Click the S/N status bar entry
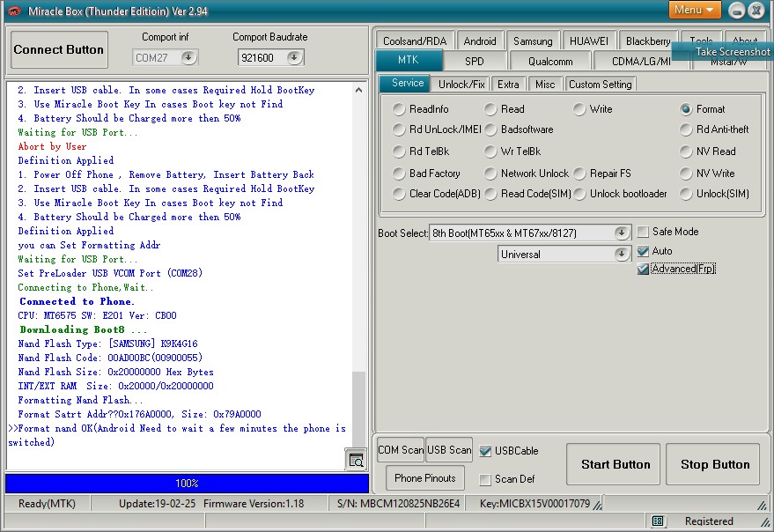This screenshot has height=532, width=774. (398, 503)
